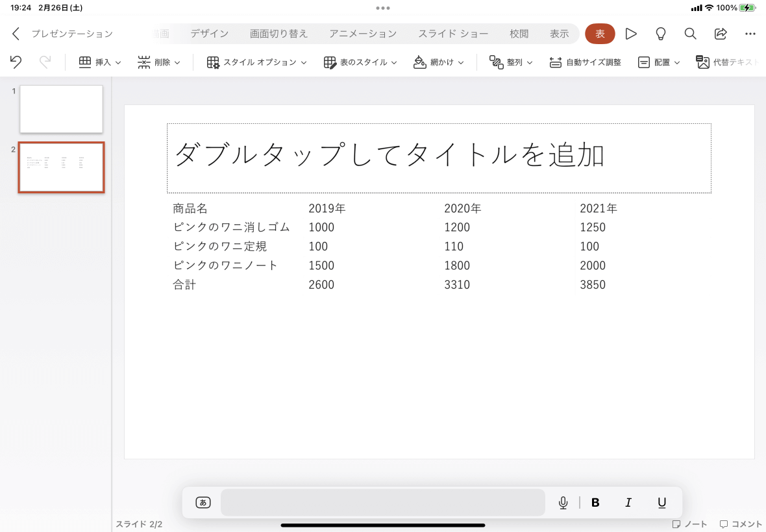This screenshot has width=766, height=532.
Task: Tap the text input field in the bottom bar
Action: [383, 502]
